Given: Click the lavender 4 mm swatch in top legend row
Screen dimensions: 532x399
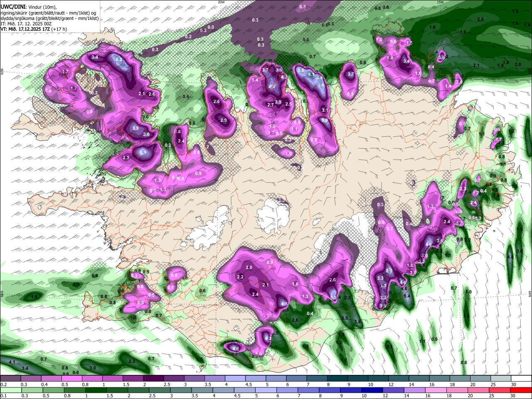Looking at the screenshot, I should [235, 378].
